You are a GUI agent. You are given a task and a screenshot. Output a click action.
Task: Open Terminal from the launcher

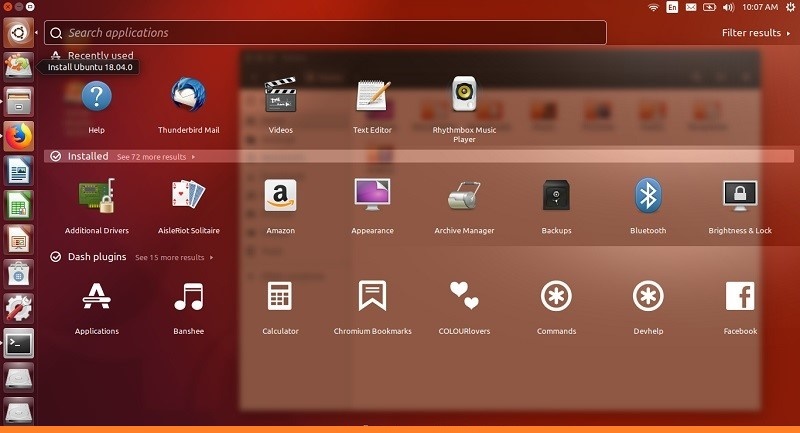[x=18, y=343]
